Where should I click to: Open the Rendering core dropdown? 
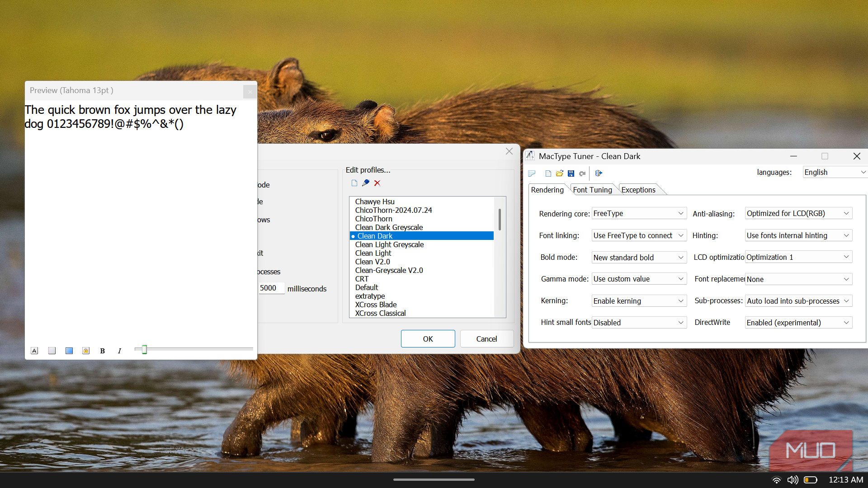pos(639,213)
